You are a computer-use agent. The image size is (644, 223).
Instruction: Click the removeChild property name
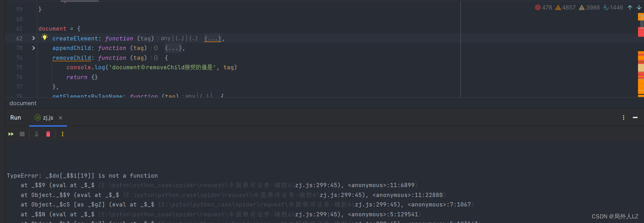(x=72, y=58)
